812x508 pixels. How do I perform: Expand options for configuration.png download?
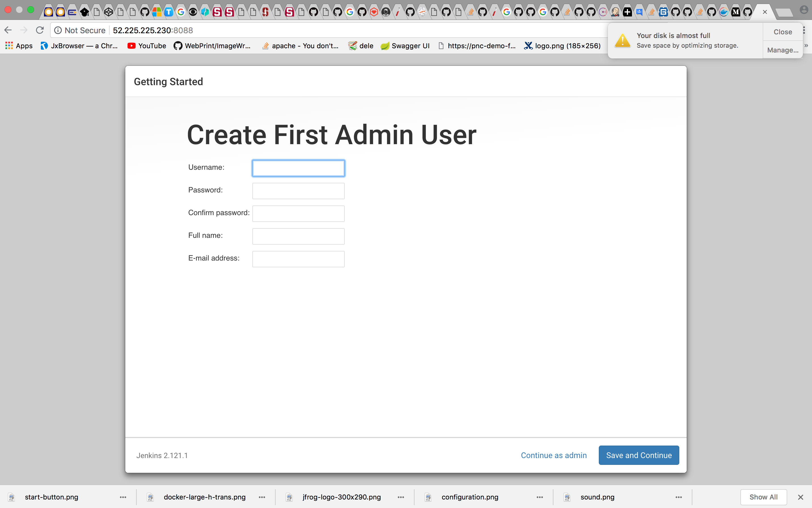[x=540, y=497]
